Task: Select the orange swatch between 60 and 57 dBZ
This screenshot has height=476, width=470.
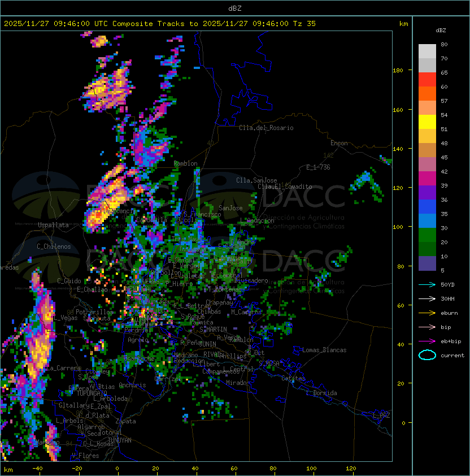Action: click(x=427, y=94)
